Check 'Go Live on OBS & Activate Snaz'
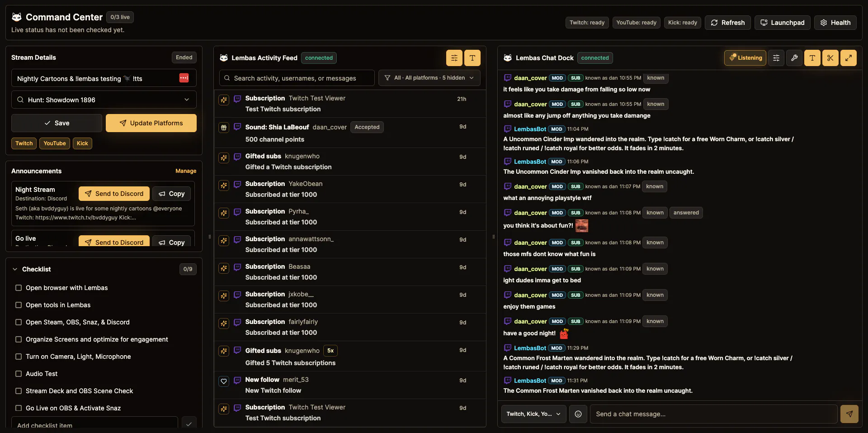The image size is (868, 433). (x=19, y=408)
